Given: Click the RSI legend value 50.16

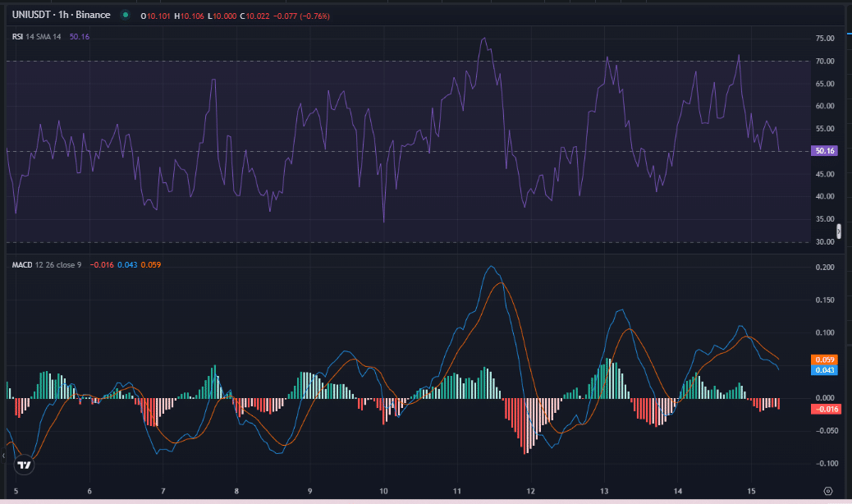Looking at the screenshot, I should 80,36.
